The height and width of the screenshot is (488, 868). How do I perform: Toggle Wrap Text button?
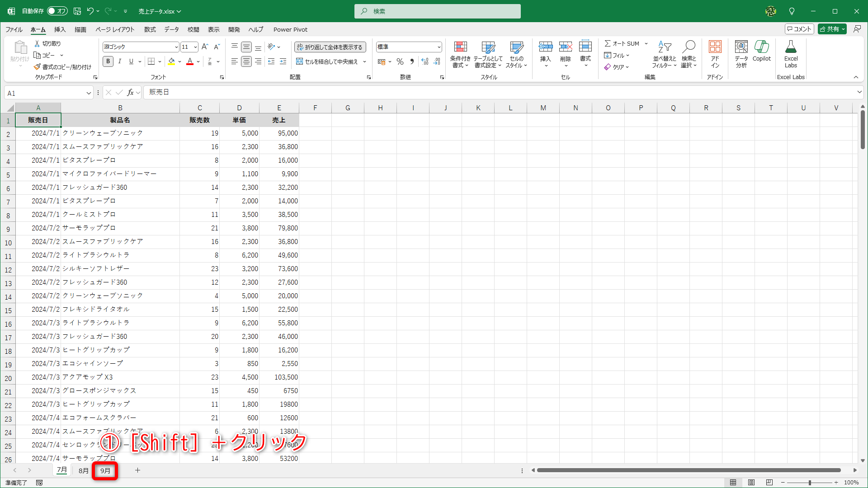(x=330, y=47)
